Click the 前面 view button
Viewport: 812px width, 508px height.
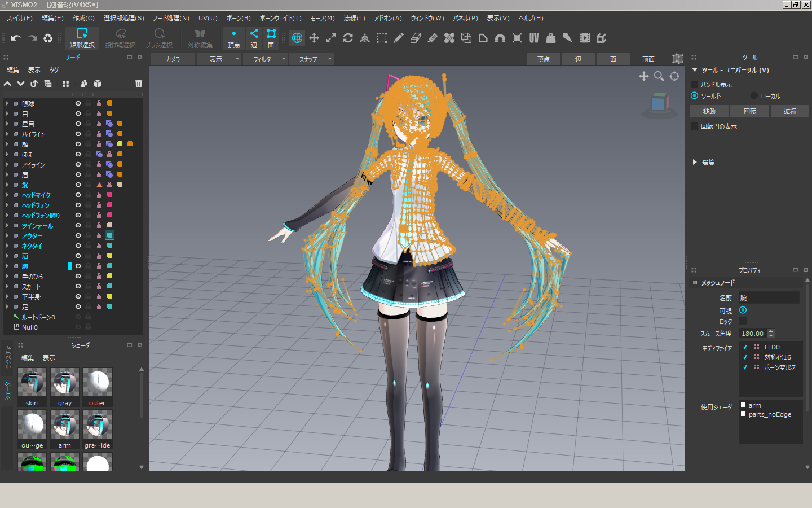tap(648, 59)
